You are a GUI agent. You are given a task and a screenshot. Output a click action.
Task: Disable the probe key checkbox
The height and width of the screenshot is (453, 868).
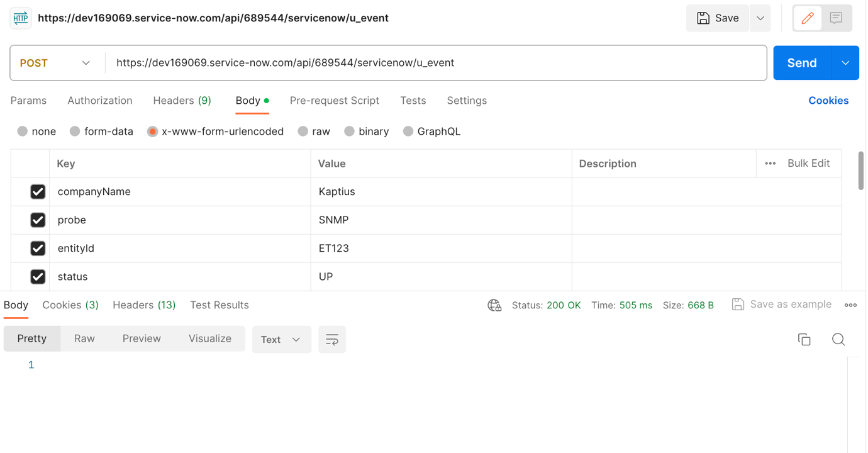point(38,220)
